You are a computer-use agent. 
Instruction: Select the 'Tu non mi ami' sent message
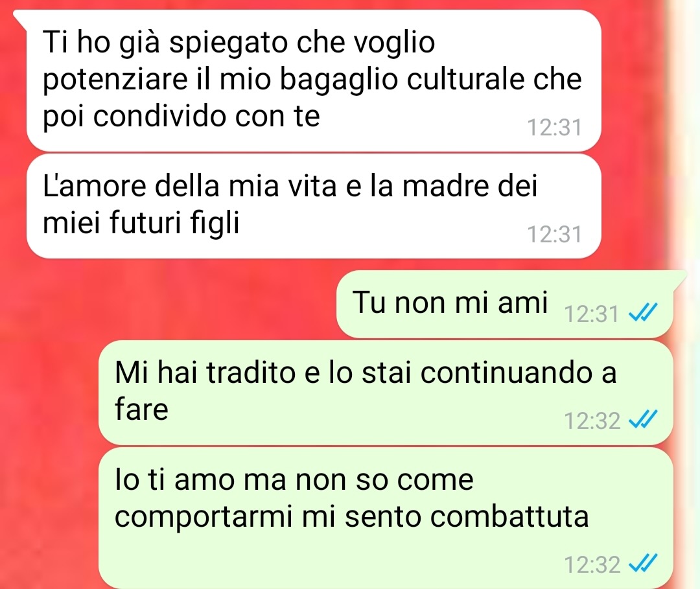point(504,304)
